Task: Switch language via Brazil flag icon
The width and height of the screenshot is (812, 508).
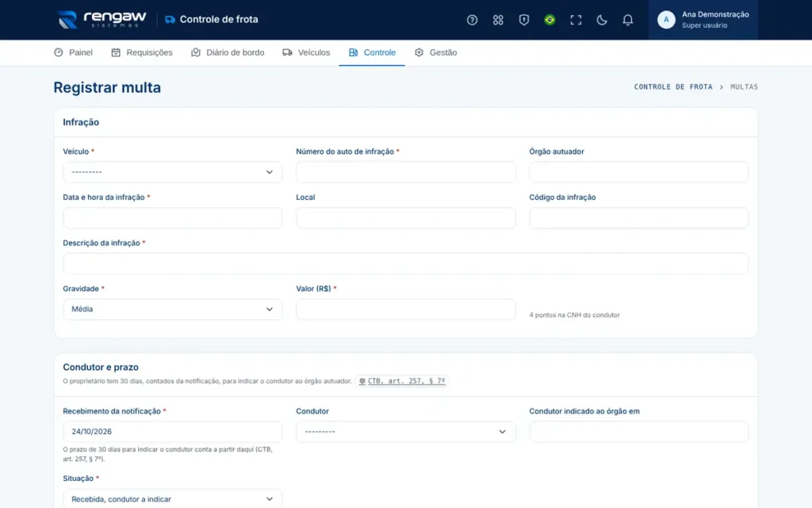Action: pyautogui.click(x=550, y=20)
